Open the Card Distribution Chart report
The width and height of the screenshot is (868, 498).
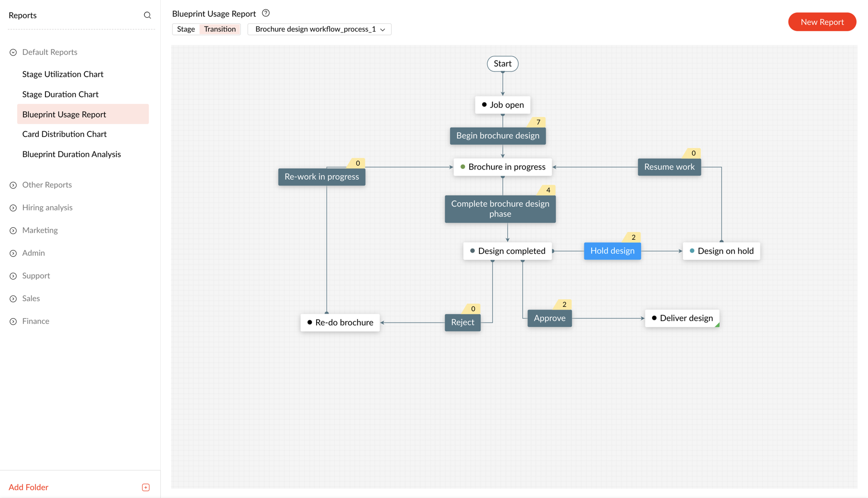pos(64,134)
